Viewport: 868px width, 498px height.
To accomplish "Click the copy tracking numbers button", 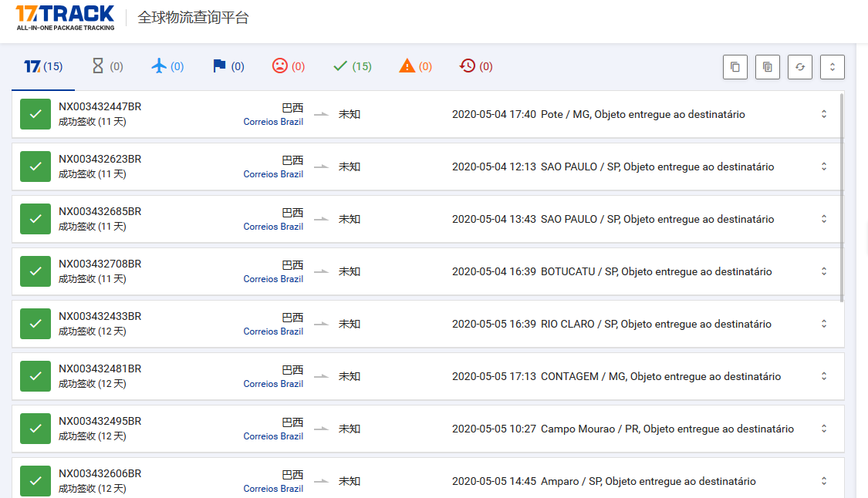I will click(735, 67).
